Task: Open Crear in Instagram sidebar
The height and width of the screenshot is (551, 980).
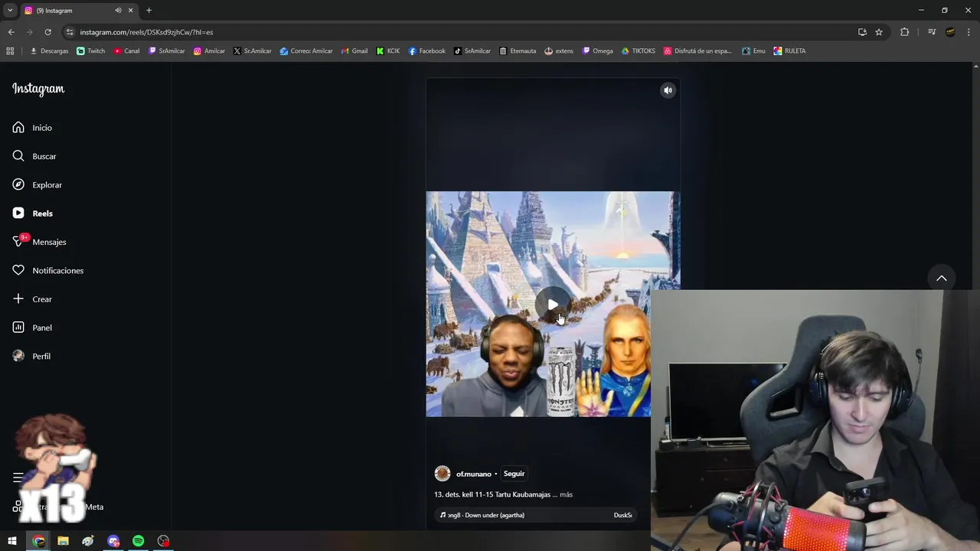Action: (32, 299)
